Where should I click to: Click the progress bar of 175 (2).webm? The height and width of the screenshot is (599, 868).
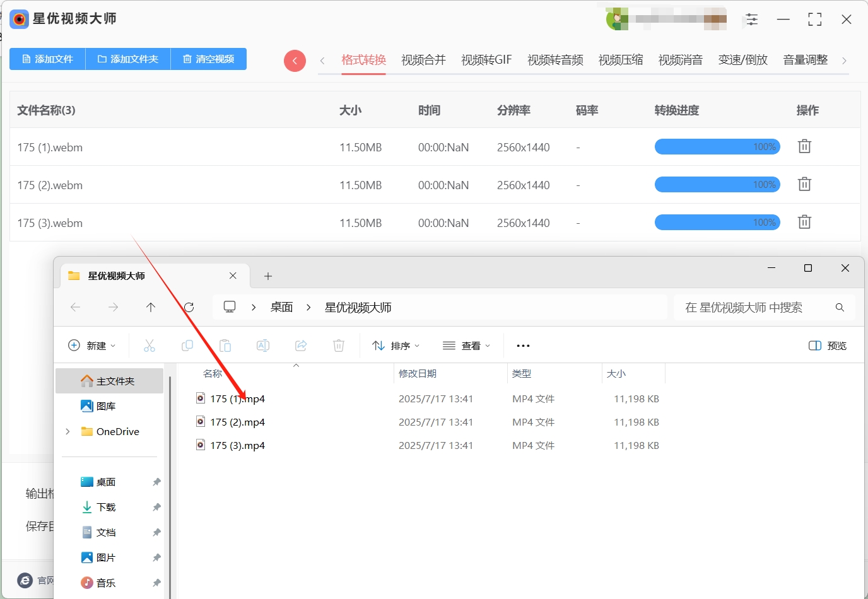(717, 184)
